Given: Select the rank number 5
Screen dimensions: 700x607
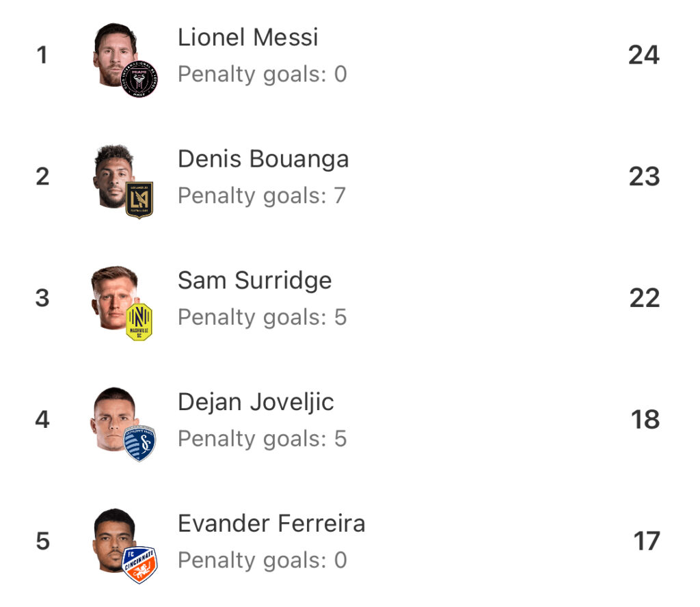Looking at the screenshot, I should (42, 541).
